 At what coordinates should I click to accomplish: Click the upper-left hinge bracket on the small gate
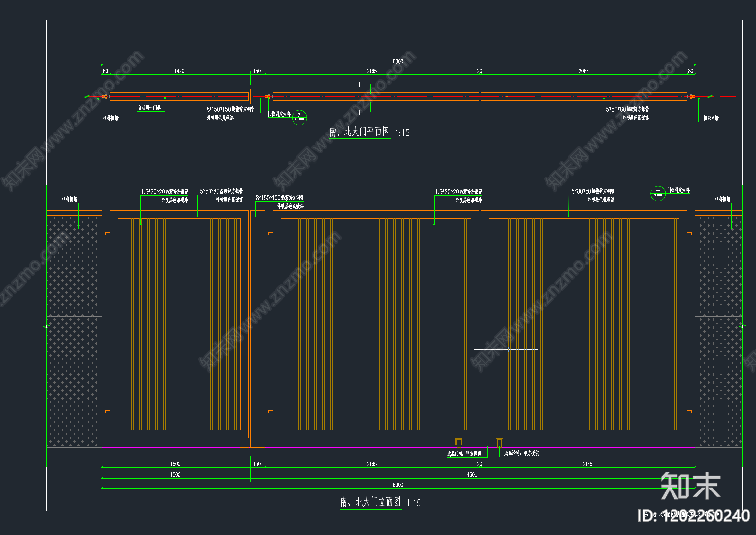coord(106,236)
